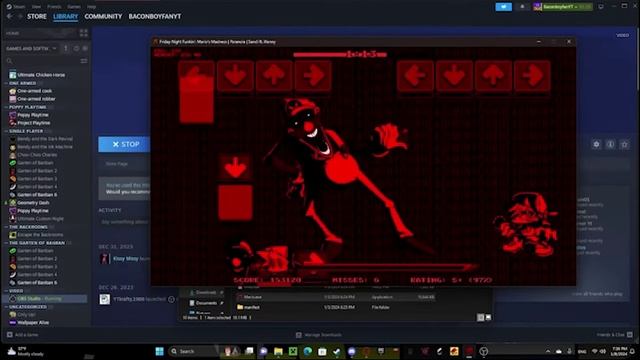This screenshot has height=360, width=640.
Task: Add the game to favorites with the star icon
Action: pyautogui.click(x=624, y=144)
